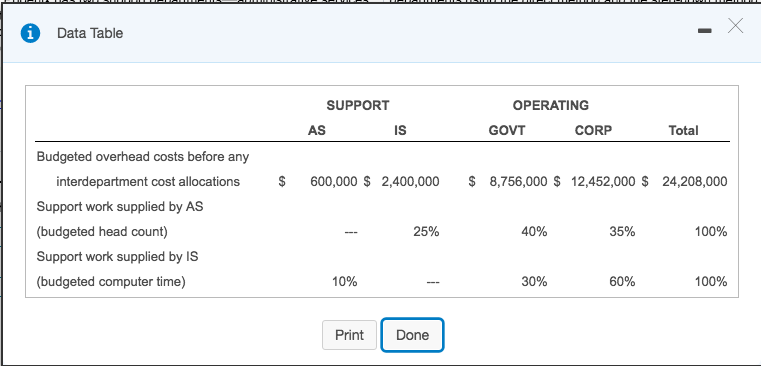Image resolution: width=761 pixels, height=366 pixels.
Task: Click the '(budgeted head count)' label
Action: (x=102, y=232)
